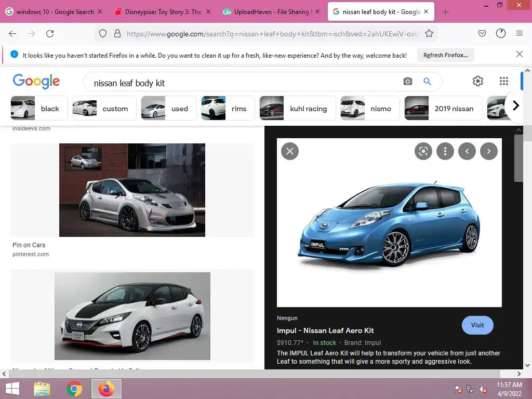Go back using the browser back arrow
The height and width of the screenshot is (399, 532).
coord(12,34)
